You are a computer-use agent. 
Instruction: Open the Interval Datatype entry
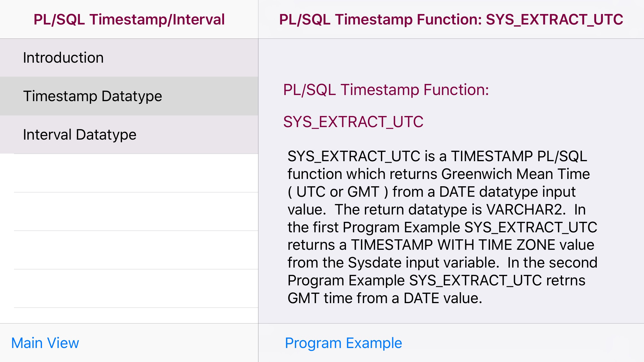point(80,135)
